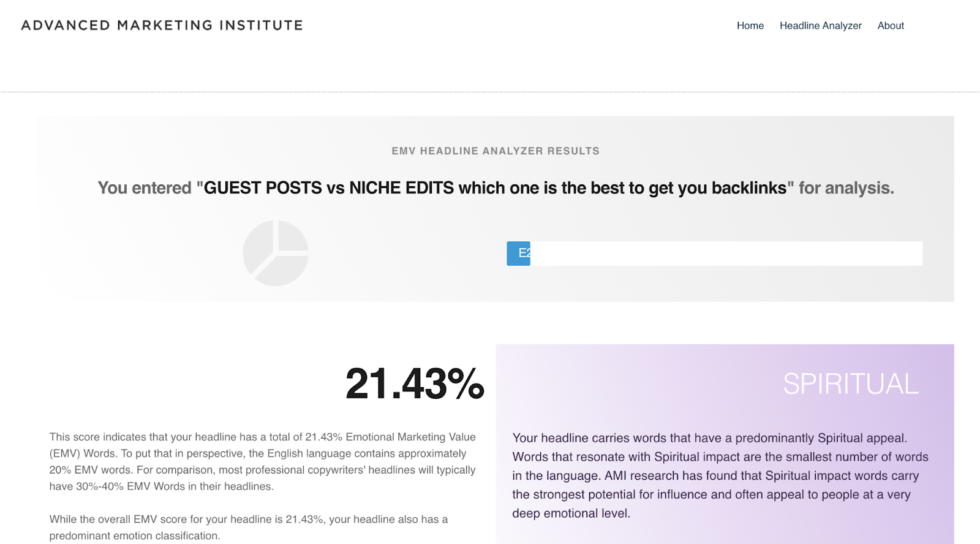Viewport: 980px width, 544px height.
Task: Click the 'You entered' text label
Action: [x=145, y=188]
